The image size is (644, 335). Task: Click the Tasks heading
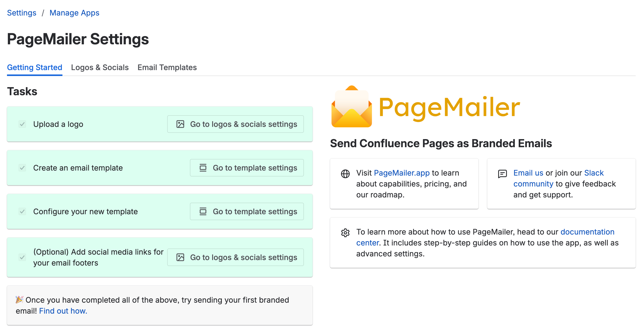tap(22, 91)
